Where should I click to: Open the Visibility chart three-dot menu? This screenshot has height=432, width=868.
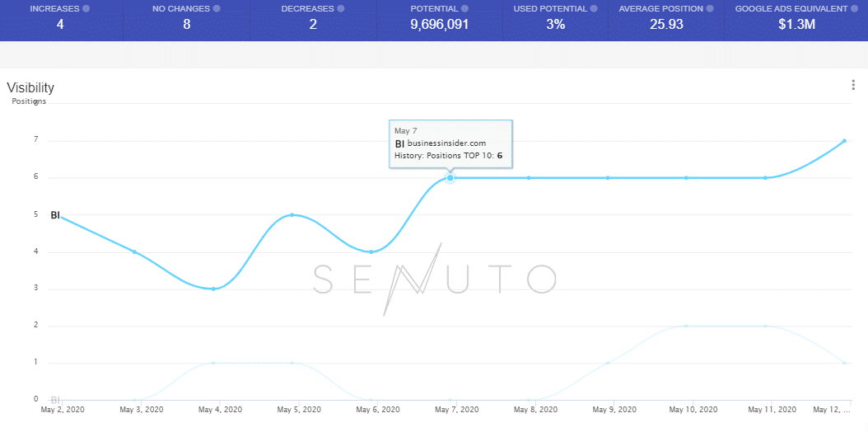point(853,85)
